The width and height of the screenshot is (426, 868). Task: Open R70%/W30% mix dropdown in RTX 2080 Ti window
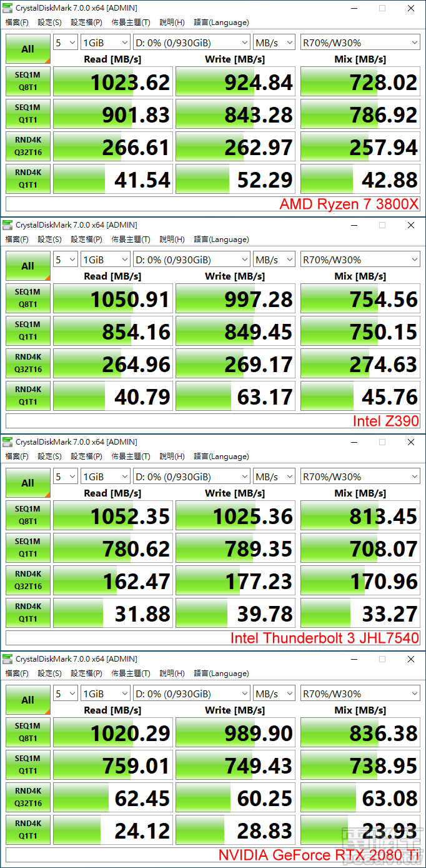360,694
